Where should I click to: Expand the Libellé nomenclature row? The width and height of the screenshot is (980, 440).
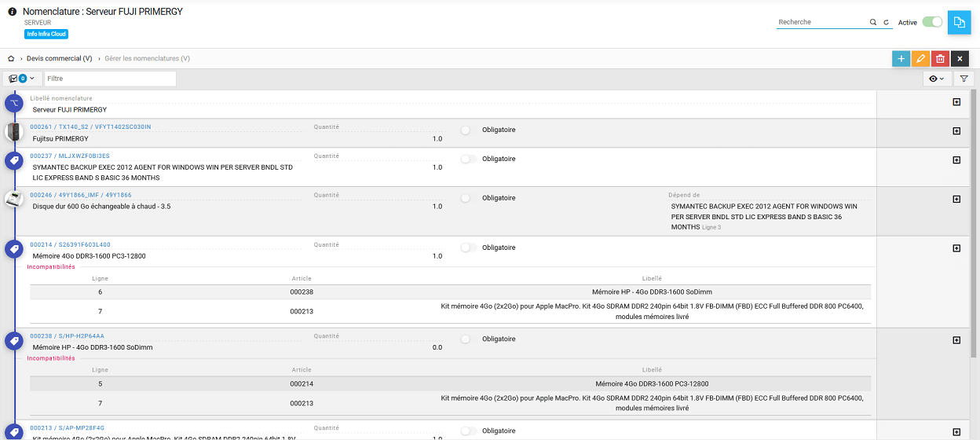[956, 102]
